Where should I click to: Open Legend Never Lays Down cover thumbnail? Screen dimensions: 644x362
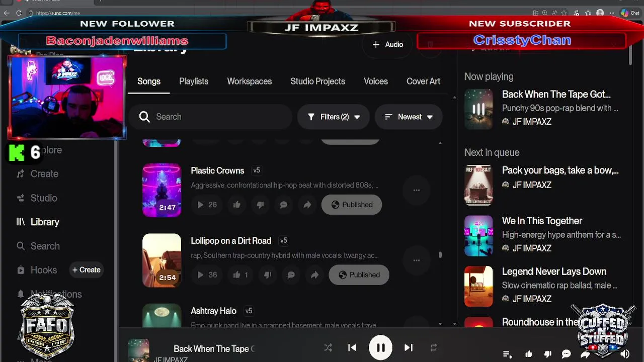tap(478, 286)
